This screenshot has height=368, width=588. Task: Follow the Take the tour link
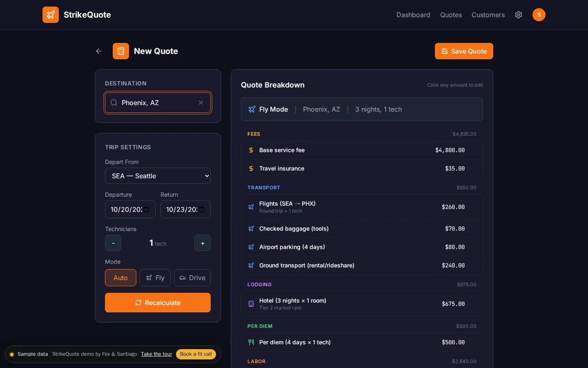[156, 354]
